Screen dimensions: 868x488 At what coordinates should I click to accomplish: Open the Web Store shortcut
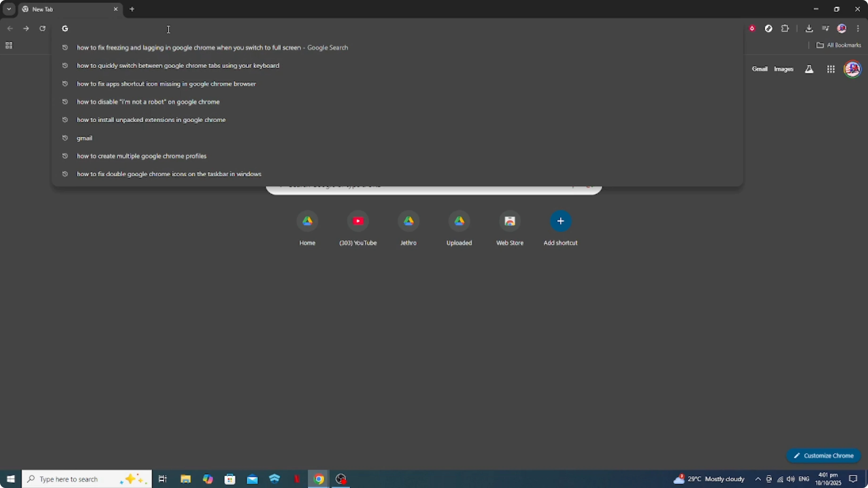click(509, 221)
